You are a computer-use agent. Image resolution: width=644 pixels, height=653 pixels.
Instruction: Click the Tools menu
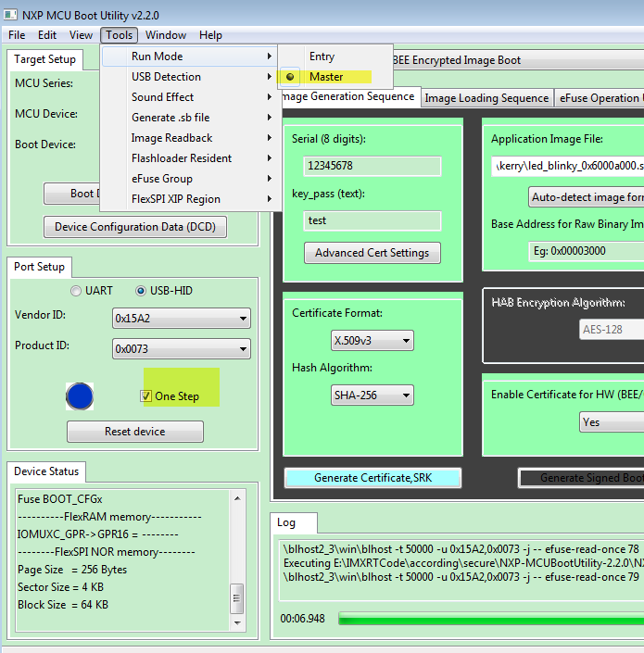tap(119, 35)
